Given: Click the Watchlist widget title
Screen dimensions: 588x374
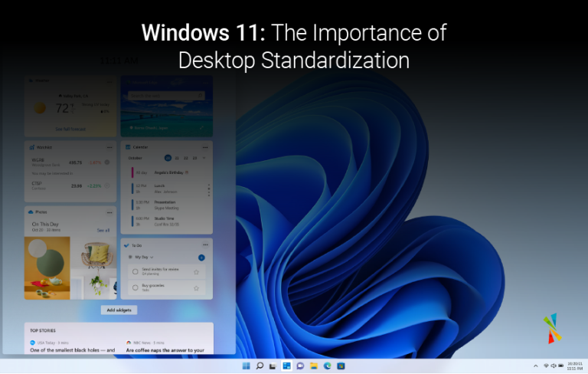Looking at the screenshot, I should (x=44, y=148).
